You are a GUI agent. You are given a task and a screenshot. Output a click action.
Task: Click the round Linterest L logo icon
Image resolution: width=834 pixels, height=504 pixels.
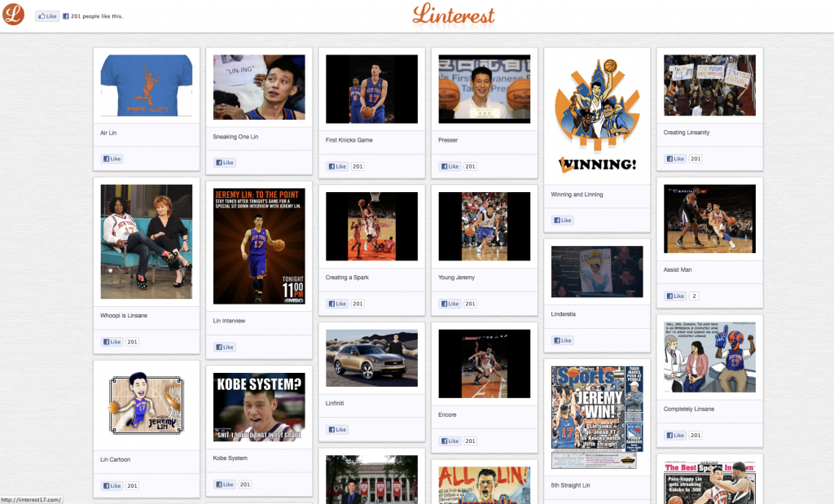[13, 14]
